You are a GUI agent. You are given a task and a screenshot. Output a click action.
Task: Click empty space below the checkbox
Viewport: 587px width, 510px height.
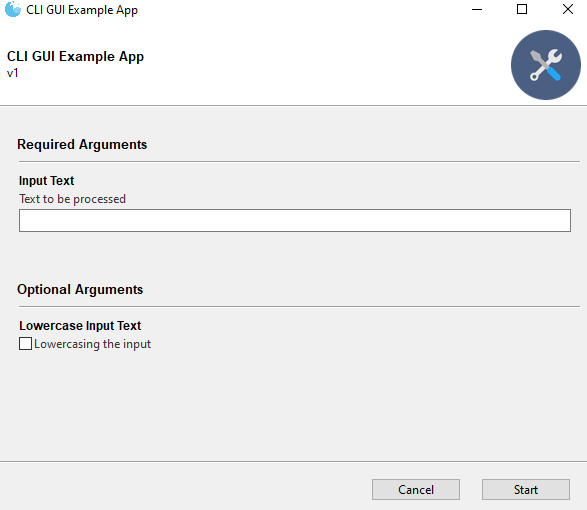[294, 404]
